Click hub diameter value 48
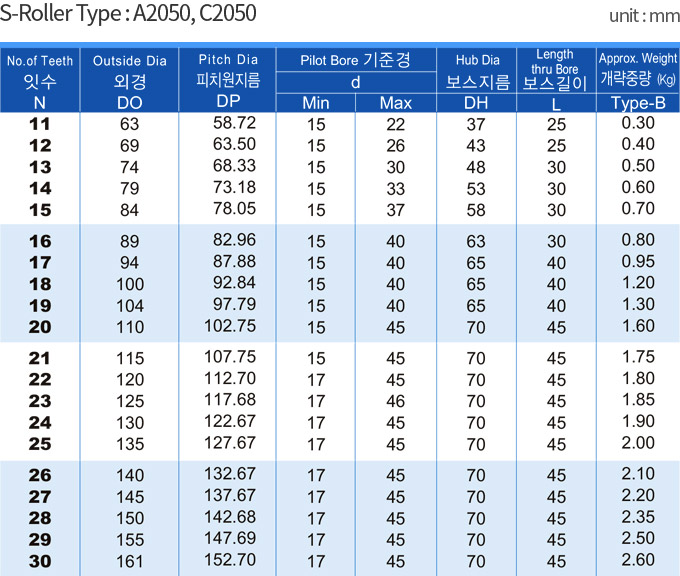Image resolution: width=680 pixels, height=576 pixels. 476,167
